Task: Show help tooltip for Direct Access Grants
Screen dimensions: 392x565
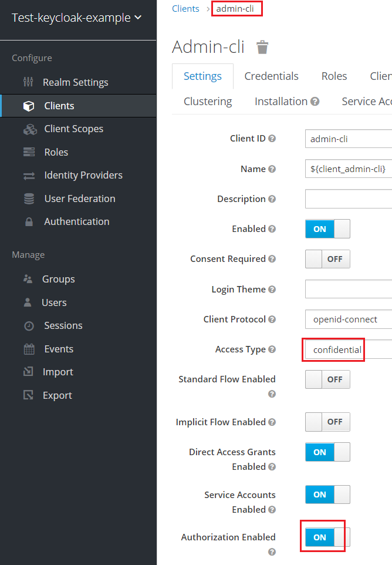Action: point(272,467)
